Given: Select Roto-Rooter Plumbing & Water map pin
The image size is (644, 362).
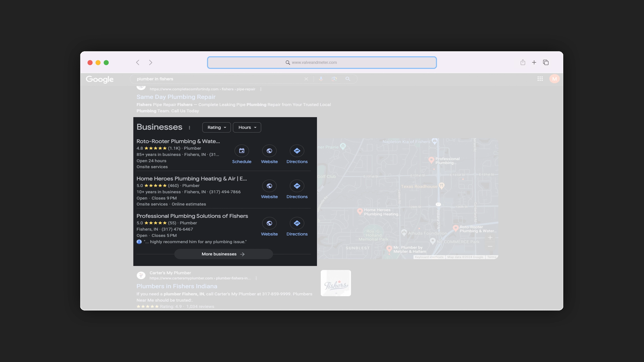Looking at the screenshot, I should click(456, 228).
